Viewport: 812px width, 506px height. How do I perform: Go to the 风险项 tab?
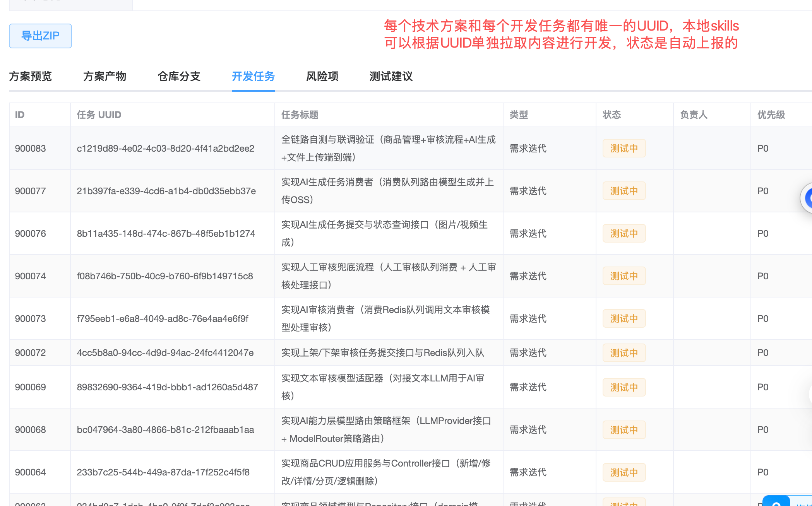tap(322, 76)
